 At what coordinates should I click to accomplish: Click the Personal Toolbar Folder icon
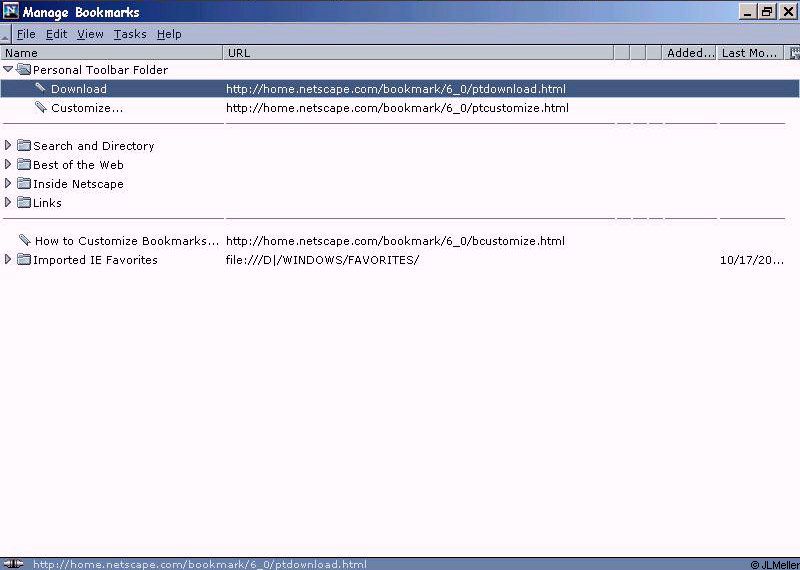(x=23, y=69)
